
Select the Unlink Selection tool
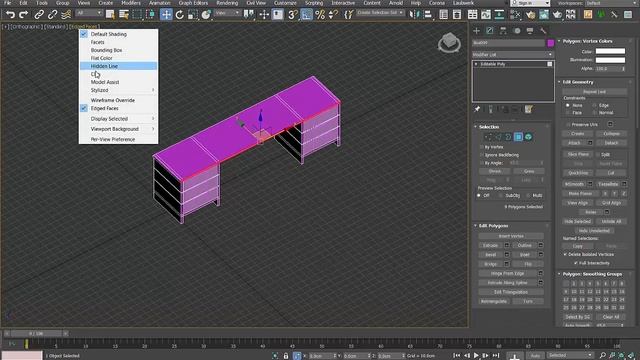click(52, 15)
